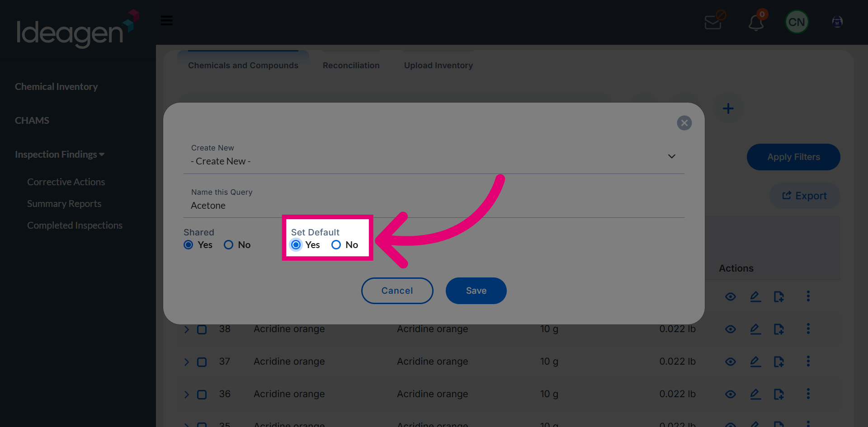Duplicate row 38 document icon
The width and height of the screenshot is (868, 427).
coord(778,329)
